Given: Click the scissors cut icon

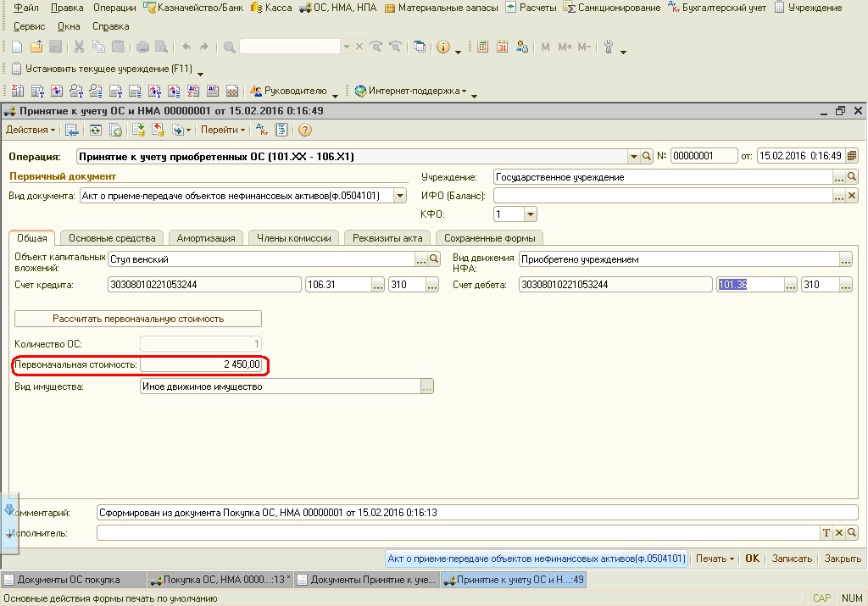Looking at the screenshot, I should (79, 47).
